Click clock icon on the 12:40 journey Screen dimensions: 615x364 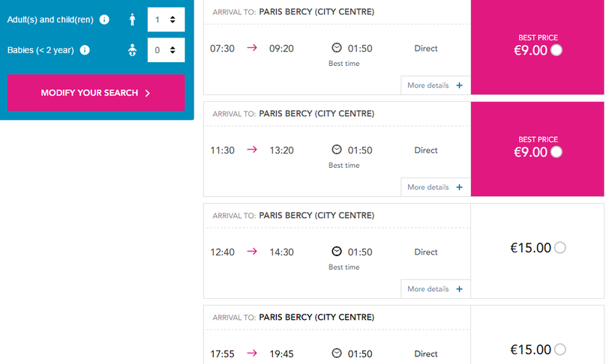tap(337, 252)
